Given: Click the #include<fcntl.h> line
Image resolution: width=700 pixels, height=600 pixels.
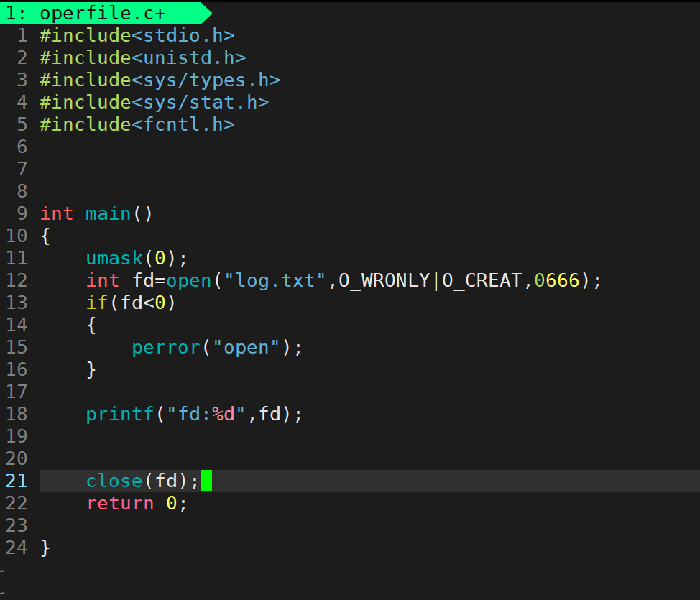Looking at the screenshot, I should 137,124.
